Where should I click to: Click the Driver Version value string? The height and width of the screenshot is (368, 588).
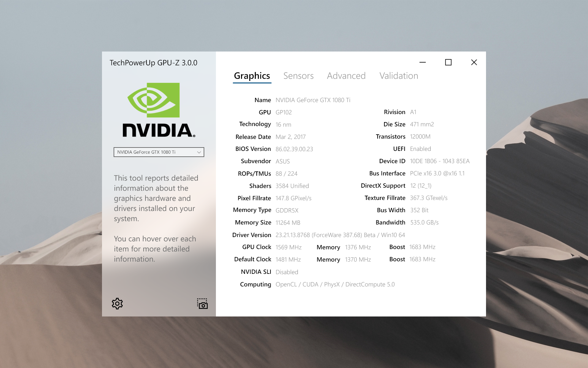coord(340,235)
